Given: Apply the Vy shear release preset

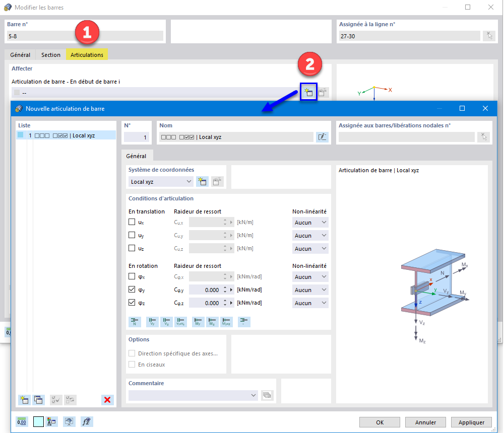Looking at the screenshot, I should pos(152,322).
